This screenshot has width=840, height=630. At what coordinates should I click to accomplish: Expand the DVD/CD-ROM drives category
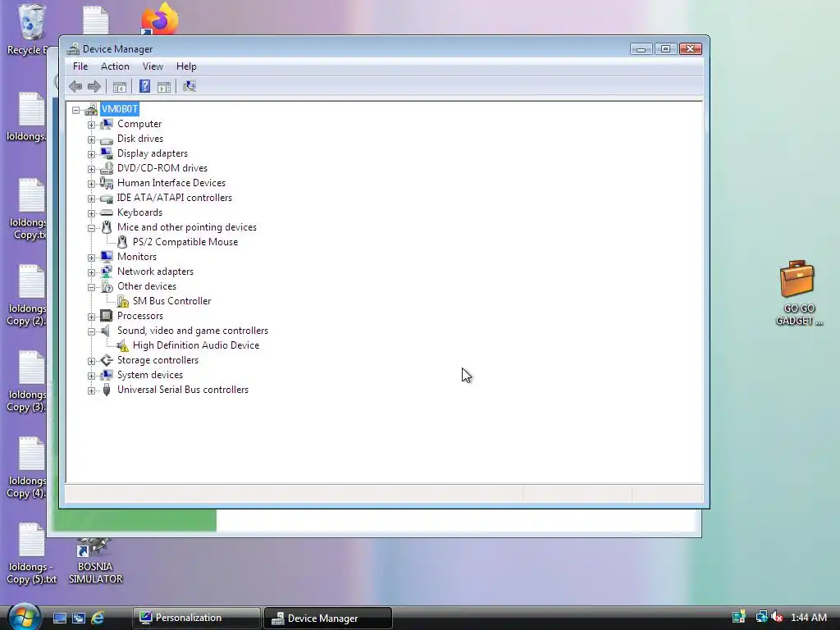coord(91,169)
